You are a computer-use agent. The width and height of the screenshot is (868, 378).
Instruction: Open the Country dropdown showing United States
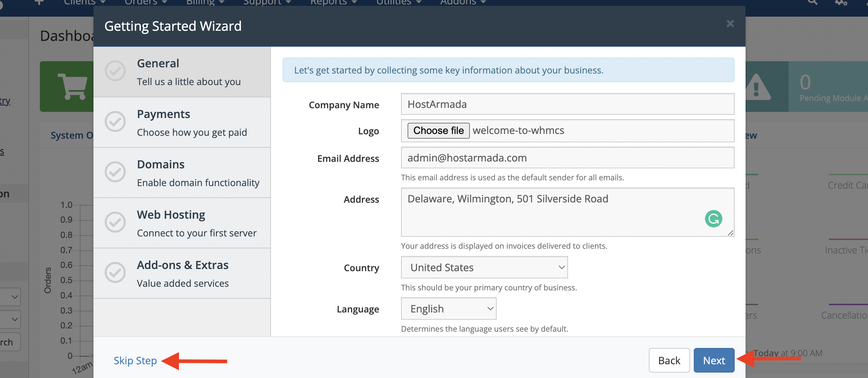tap(484, 268)
